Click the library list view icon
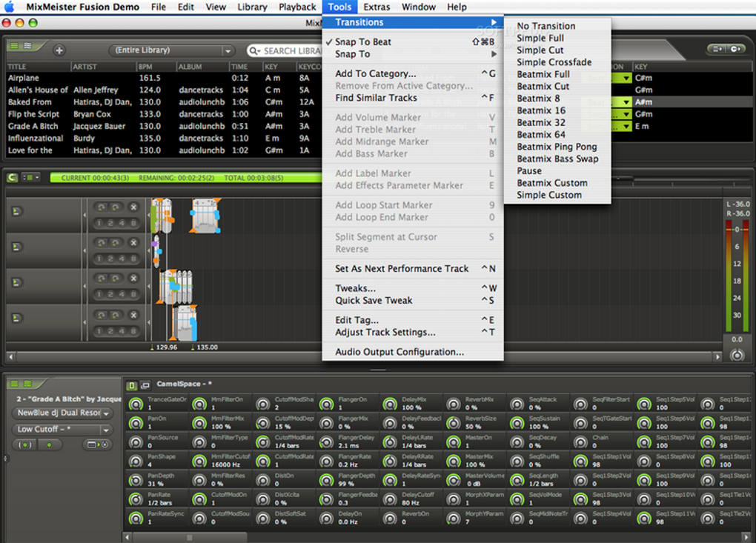Image resolution: width=756 pixels, height=543 pixels. (x=14, y=46)
